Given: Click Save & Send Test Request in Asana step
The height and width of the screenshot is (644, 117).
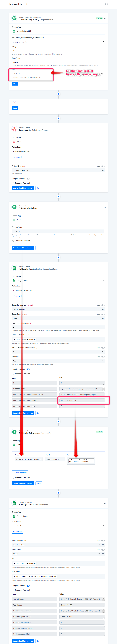Looking at the screenshot, I should tap(23, 188).
